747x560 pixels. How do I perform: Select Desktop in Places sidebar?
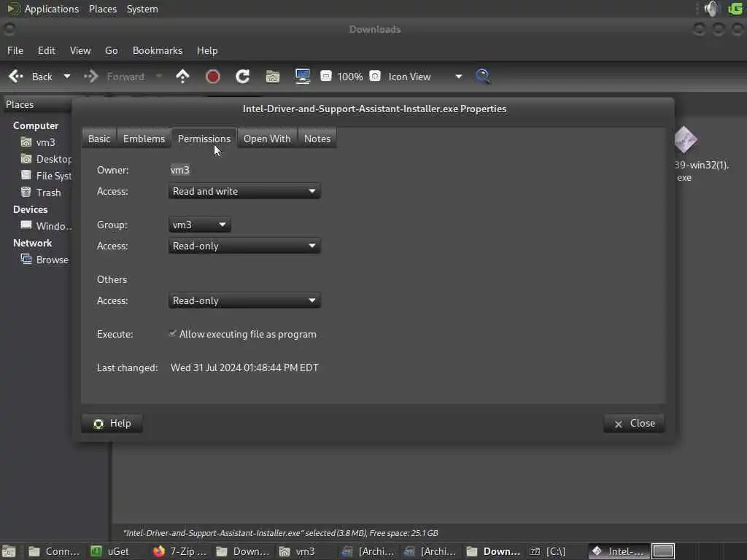[x=45, y=159]
